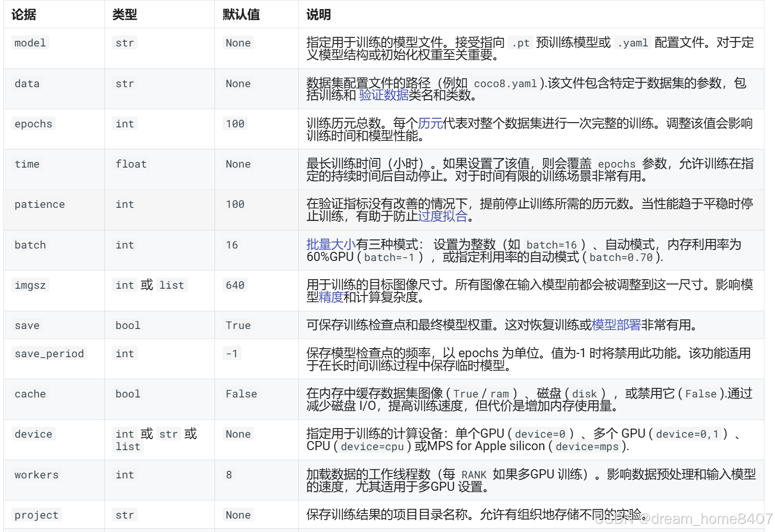Select the device argument name

point(34,434)
